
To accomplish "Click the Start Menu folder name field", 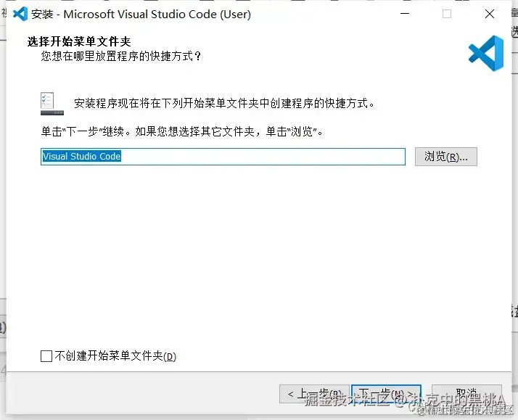I will point(223,157).
